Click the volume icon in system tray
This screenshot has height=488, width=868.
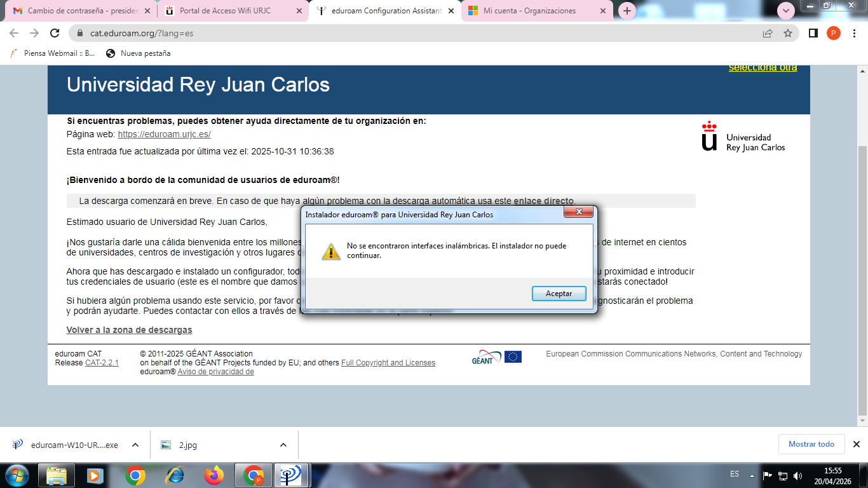coord(797,475)
